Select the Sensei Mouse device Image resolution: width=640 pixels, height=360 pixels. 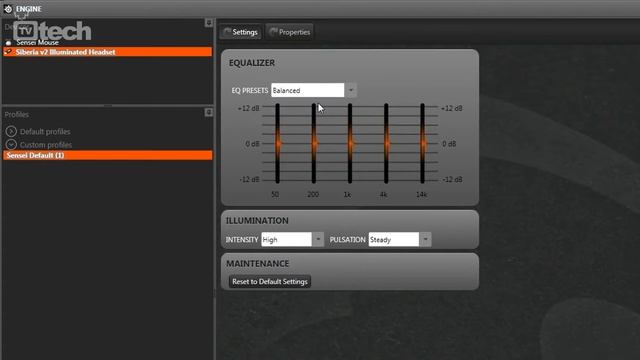[38, 42]
